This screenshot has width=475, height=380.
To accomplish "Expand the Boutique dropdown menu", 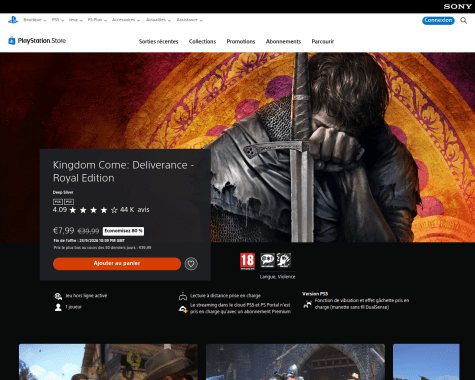I will [35, 20].
